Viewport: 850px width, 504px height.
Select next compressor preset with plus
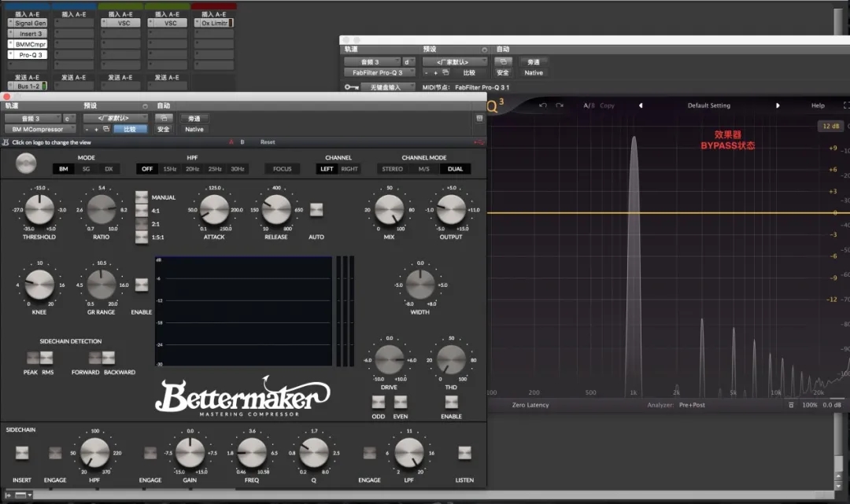point(97,130)
